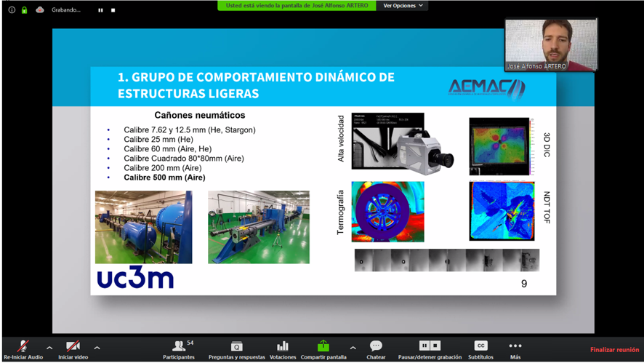644x363 pixels.
Task: Click the AEMAC logo on slide
Action: [487, 89]
